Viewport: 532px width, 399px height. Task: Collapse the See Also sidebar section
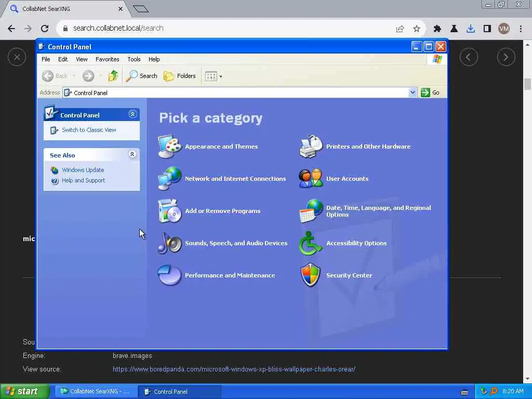pyautogui.click(x=132, y=154)
